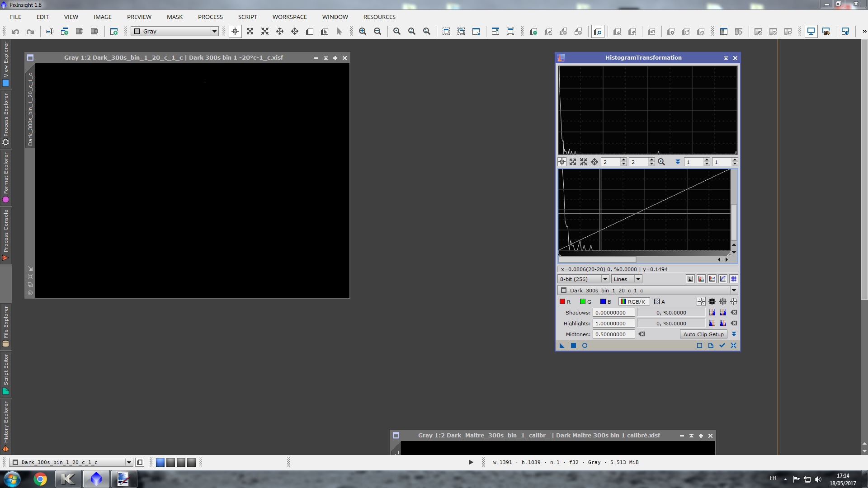Open the SCRIPT menu

pyautogui.click(x=247, y=17)
